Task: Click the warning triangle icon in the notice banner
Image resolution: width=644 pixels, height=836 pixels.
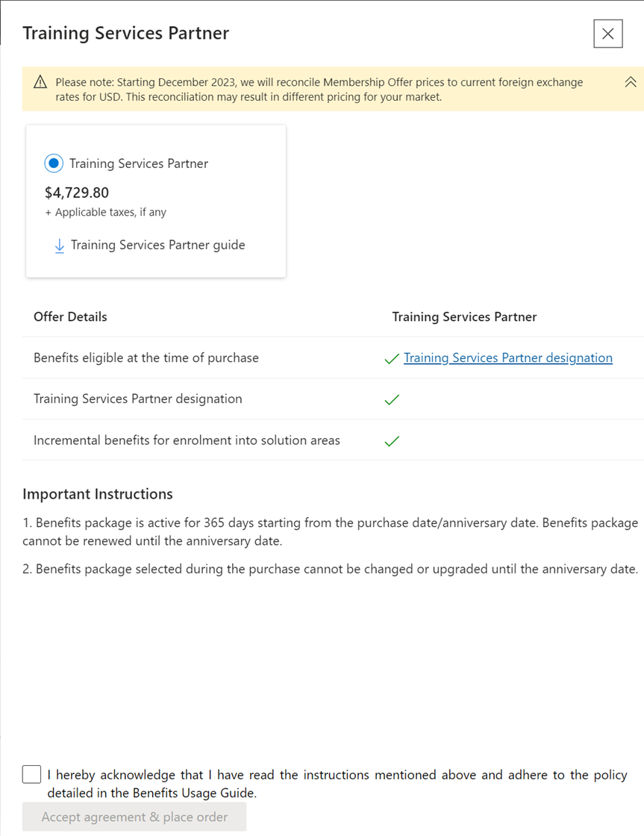Action: pyautogui.click(x=40, y=82)
